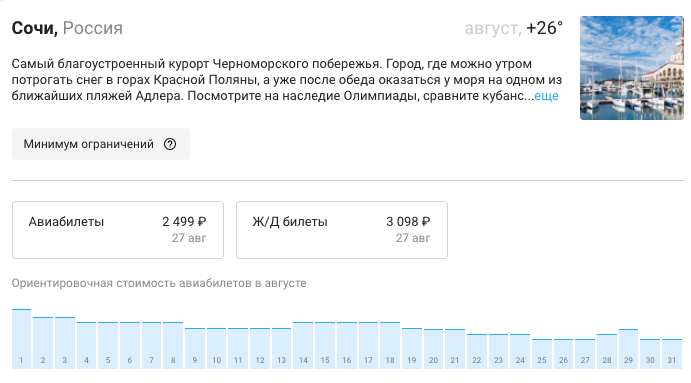Select August 24 price bar

pyautogui.click(x=520, y=351)
